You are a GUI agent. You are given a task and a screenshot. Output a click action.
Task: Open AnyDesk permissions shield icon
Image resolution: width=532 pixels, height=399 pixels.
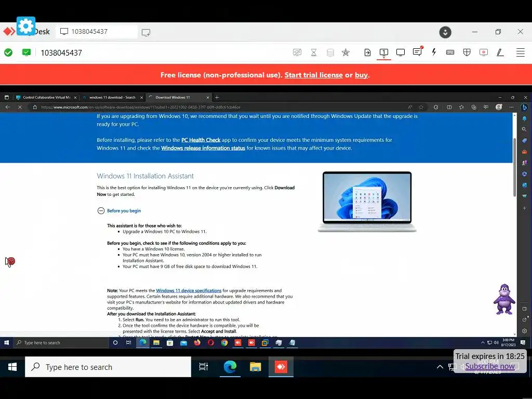(x=467, y=52)
